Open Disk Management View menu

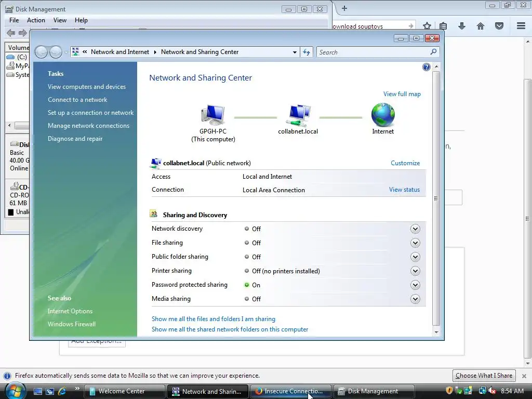tap(60, 20)
